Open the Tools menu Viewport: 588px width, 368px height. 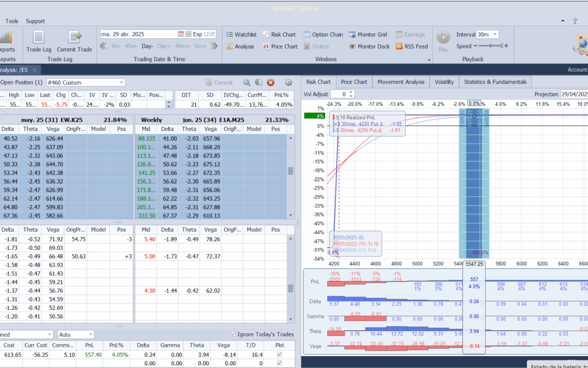[x=11, y=21]
